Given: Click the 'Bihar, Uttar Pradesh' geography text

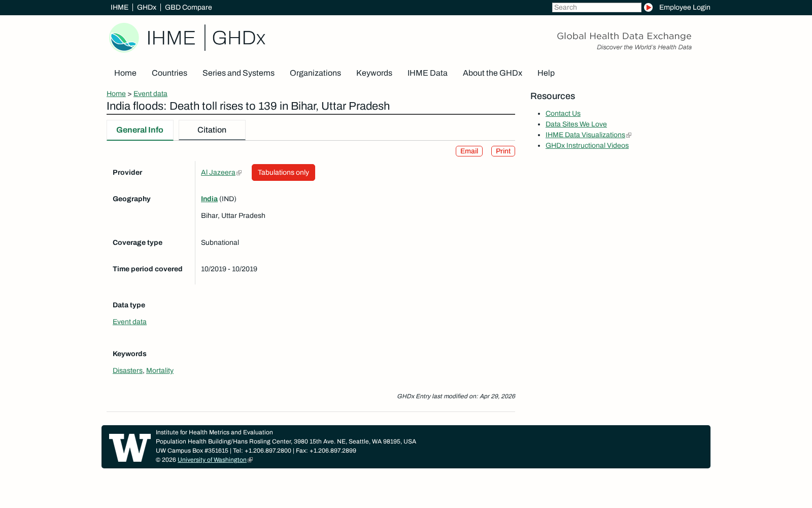Looking at the screenshot, I should (x=233, y=216).
